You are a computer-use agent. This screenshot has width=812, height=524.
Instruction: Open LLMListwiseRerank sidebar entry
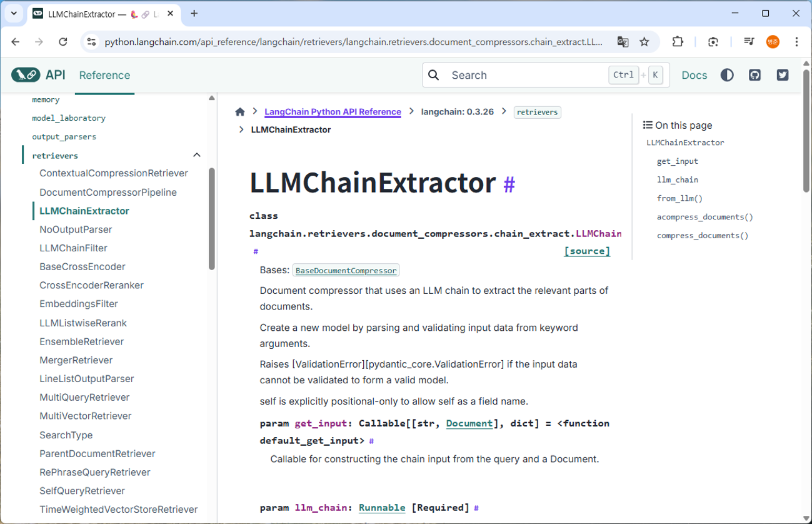pyautogui.click(x=83, y=323)
